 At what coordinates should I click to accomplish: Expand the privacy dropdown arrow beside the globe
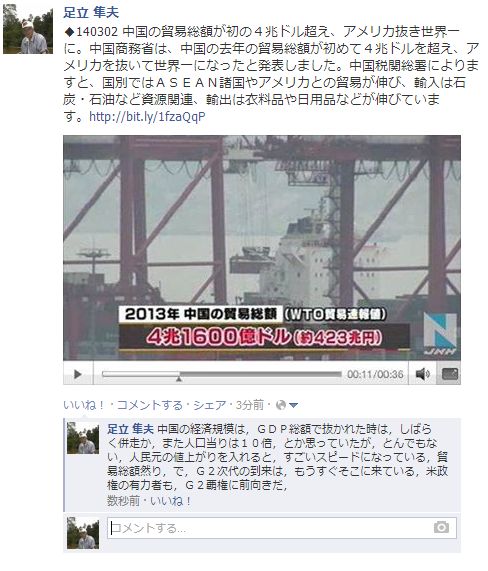coord(294,405)
